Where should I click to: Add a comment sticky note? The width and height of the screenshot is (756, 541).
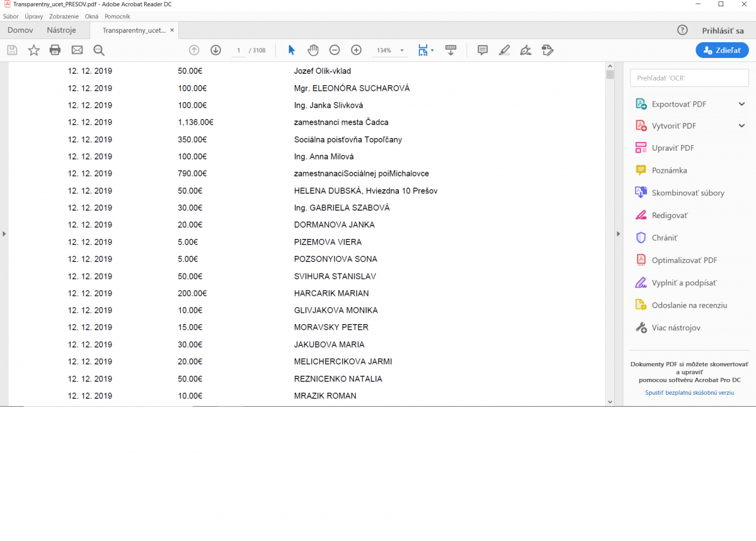[483, 50]
